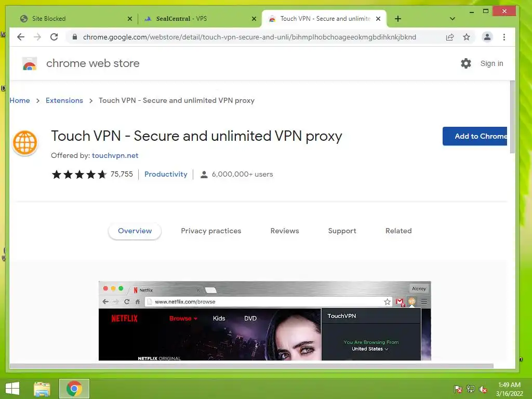Reload the current page

54,37
